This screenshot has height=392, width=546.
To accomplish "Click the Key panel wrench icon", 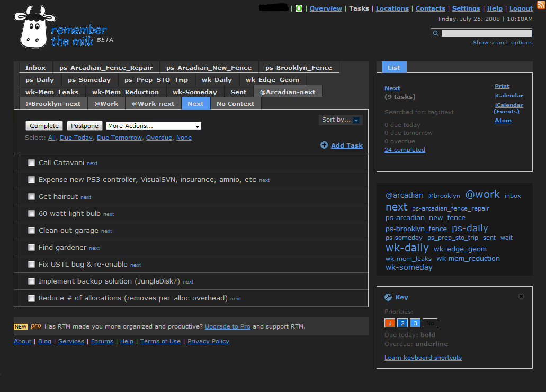I will coord(388,297).
